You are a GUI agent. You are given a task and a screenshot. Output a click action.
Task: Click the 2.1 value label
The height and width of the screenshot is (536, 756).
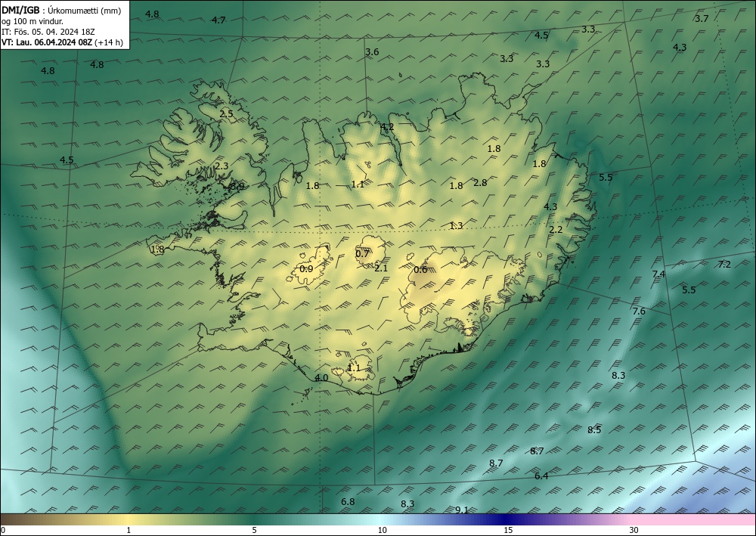coord(381,268)
